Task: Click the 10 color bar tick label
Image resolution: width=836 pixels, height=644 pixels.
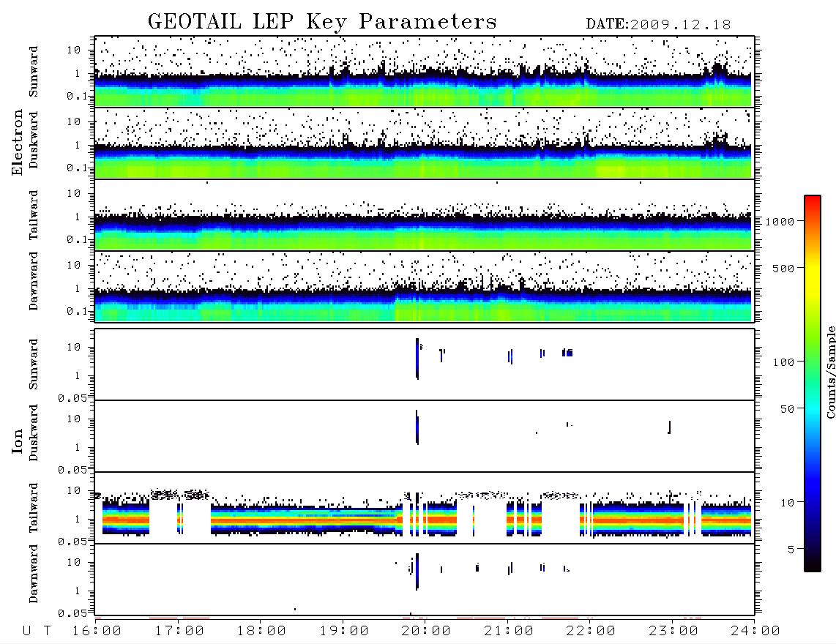Action: point(788,503)
